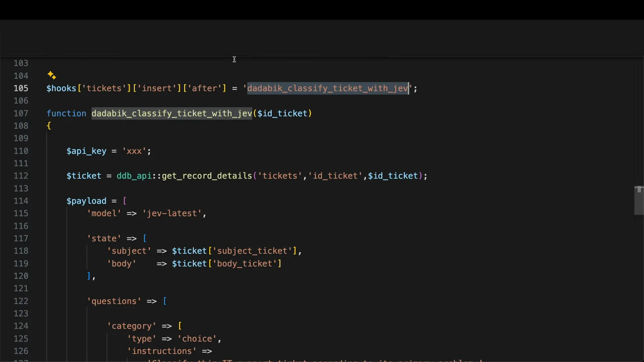This screenshot has width=644, height=362.
Task: Click the vertical scrollbar thumb at right
Action: click(x=639, y=200)
